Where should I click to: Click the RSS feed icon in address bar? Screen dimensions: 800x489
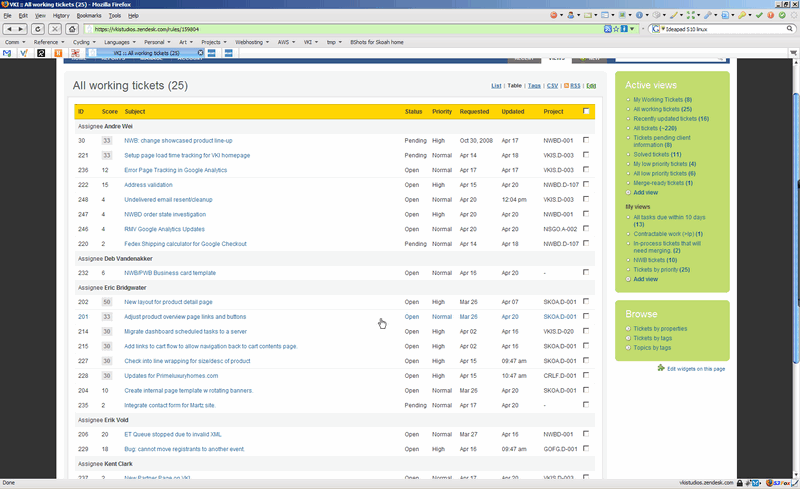click(x=608, y=29)
